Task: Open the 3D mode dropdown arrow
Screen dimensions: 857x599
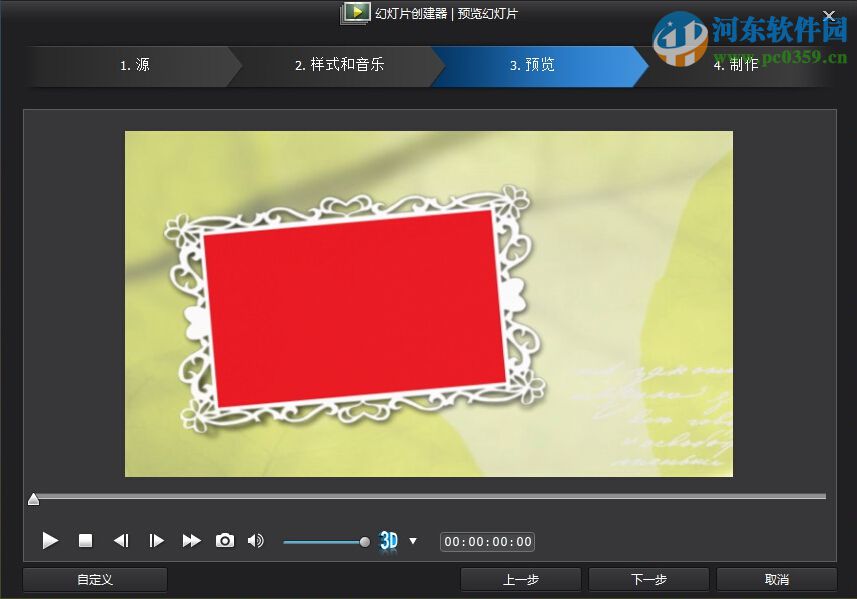Action: (411, 541)
